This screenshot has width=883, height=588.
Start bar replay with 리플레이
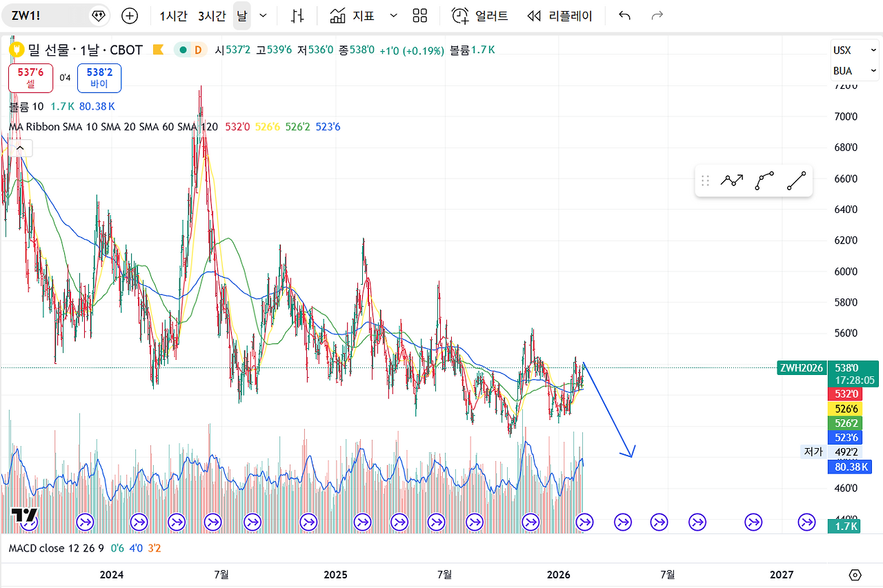pyautogui.click(x=559, y=16)
